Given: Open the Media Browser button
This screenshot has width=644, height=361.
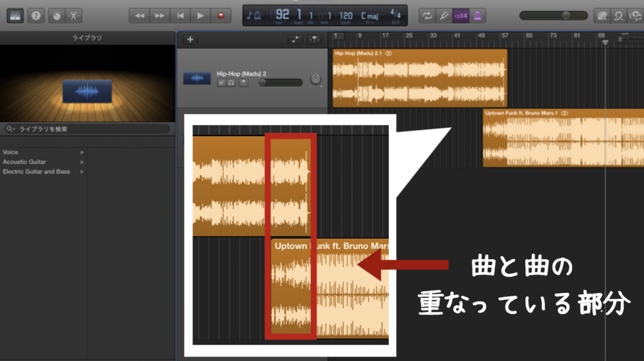Looking at the screenshot, I should coord(635,16).
